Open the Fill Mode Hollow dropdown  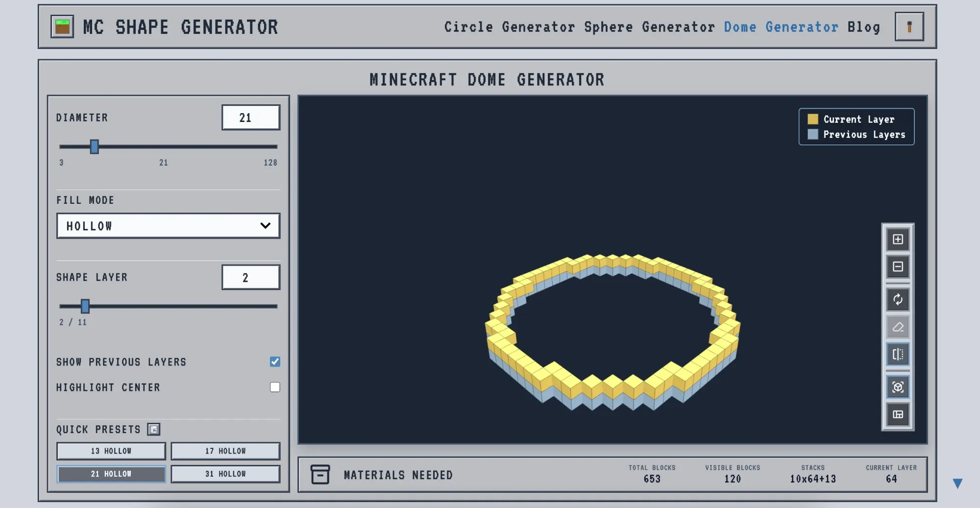pyautogui.click(x=168, y=226)
